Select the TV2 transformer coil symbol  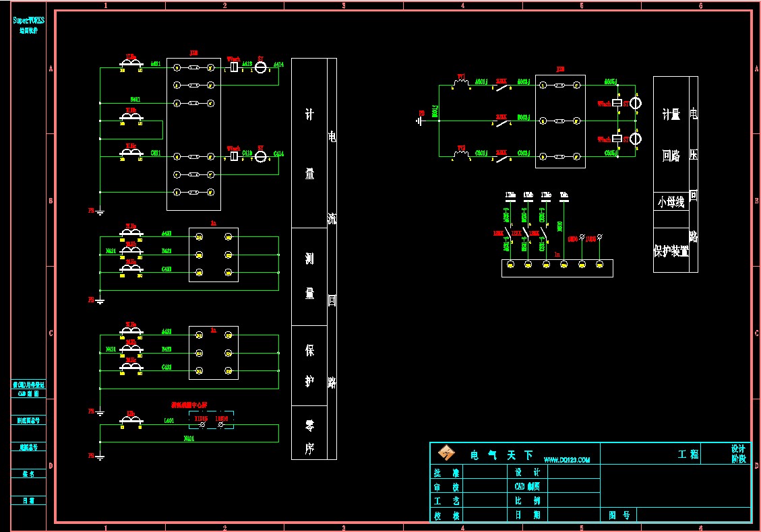(461, 154)
